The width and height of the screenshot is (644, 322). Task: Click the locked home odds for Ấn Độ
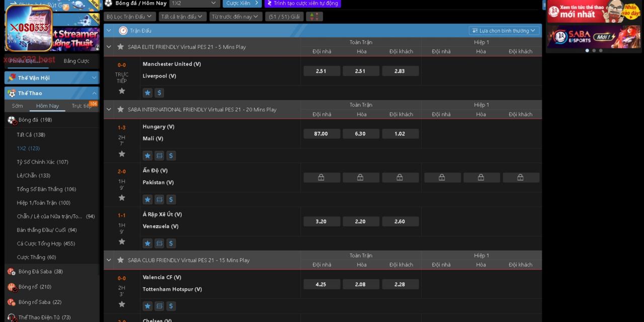(321, 178)
